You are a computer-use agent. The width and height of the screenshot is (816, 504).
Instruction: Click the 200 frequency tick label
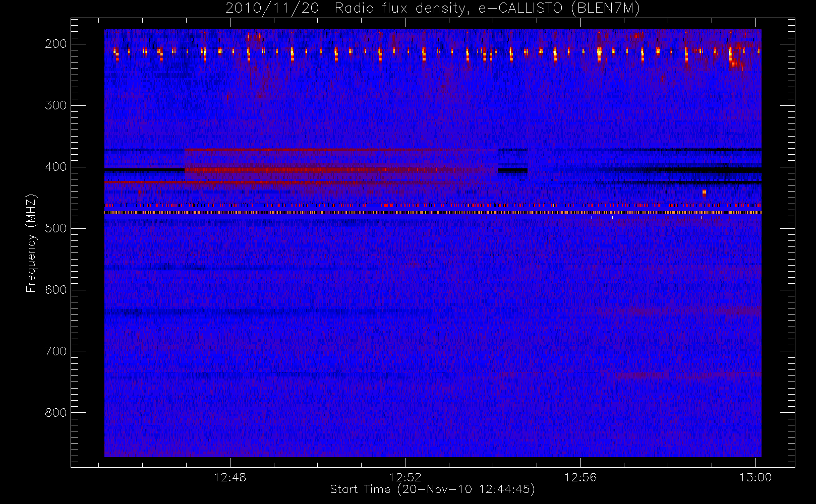point(56,44)
